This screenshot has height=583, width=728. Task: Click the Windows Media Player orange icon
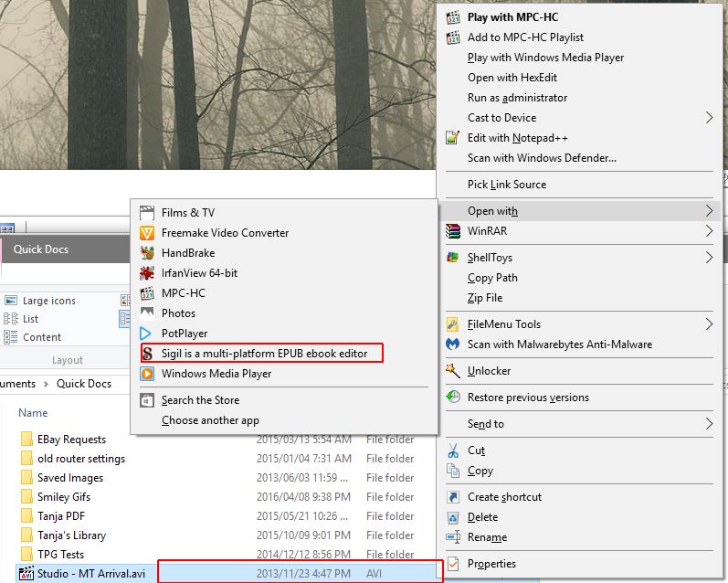[147, 374]
